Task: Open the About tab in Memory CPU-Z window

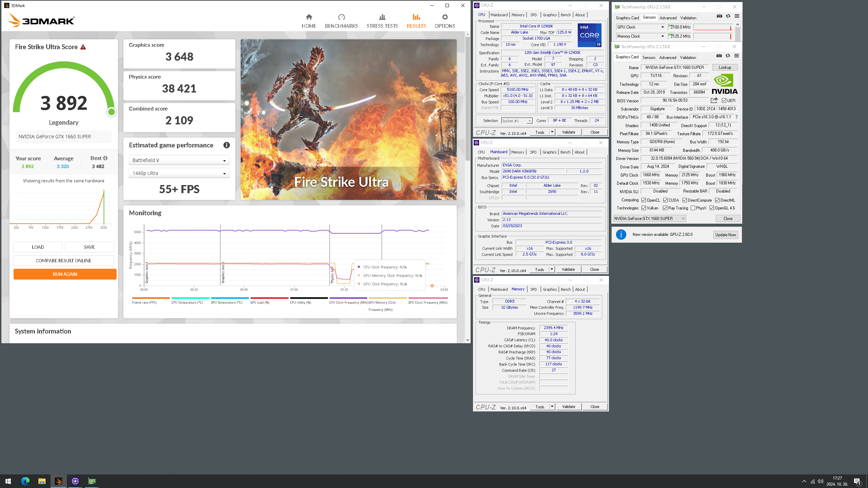Action: 580,289
